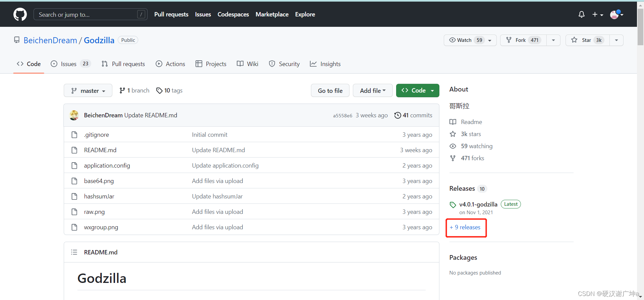Viewport: 644px width, 300px height.
Task: Open the README.md file in file list
Action: point(100,150)
